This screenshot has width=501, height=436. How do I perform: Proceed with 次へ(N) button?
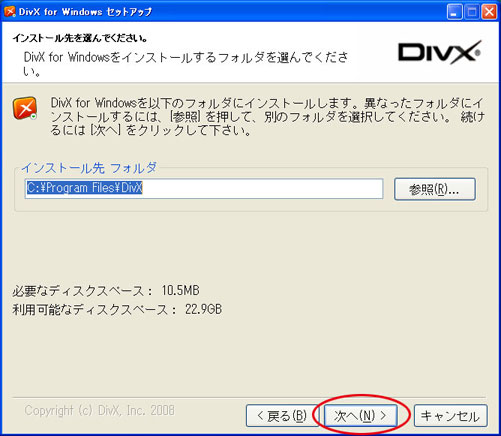tap(361, 415)
